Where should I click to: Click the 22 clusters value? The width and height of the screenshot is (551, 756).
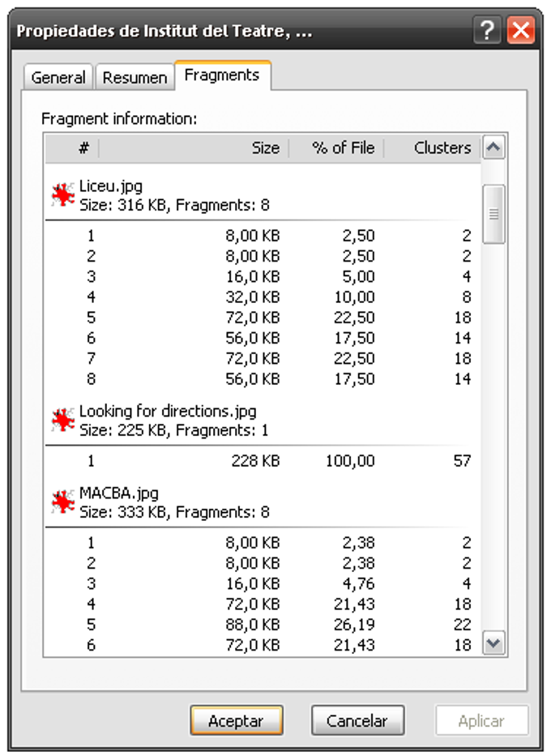pos(462,625)
